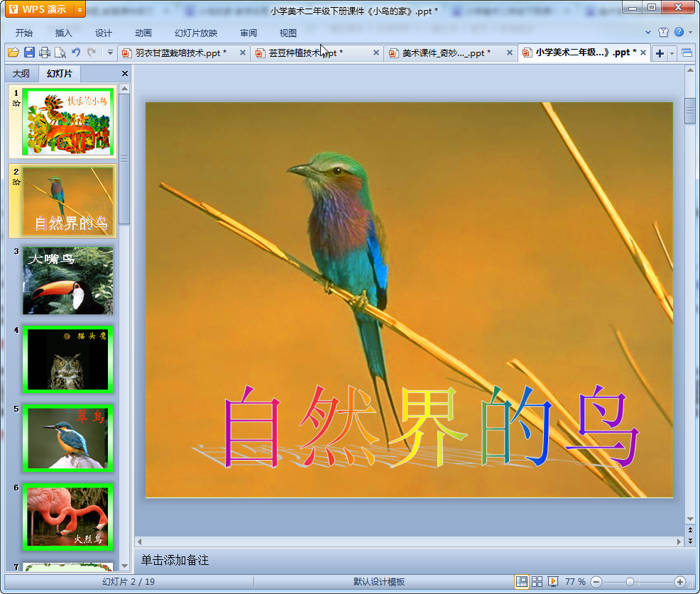Click the main editor vertical scrollbar thumb
This screenshot has height=594, width=700.
(690, 110)
